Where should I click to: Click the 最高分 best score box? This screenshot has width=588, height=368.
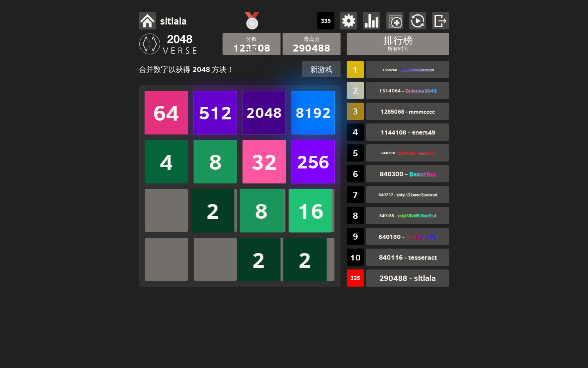[x=312, y=44]
